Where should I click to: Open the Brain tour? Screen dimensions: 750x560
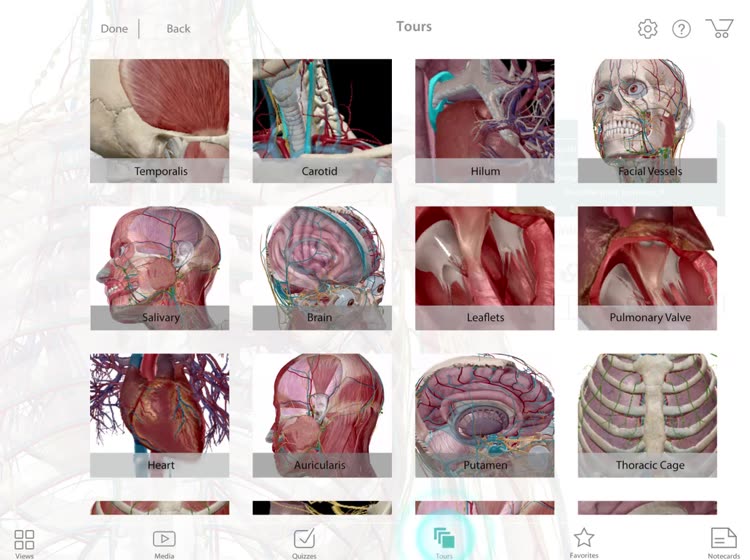point(322,268)
